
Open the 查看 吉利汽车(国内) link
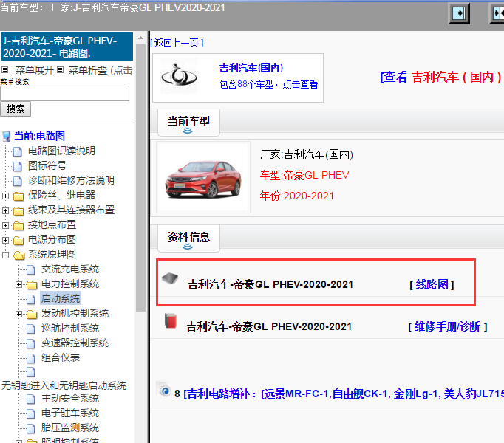(440, 77)
